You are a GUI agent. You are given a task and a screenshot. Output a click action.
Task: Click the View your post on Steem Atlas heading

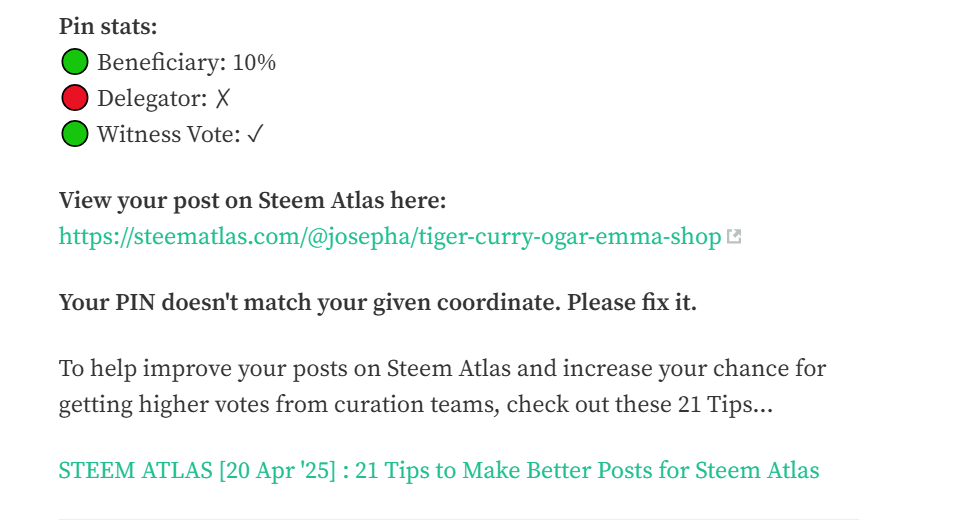tap(253, 201)
